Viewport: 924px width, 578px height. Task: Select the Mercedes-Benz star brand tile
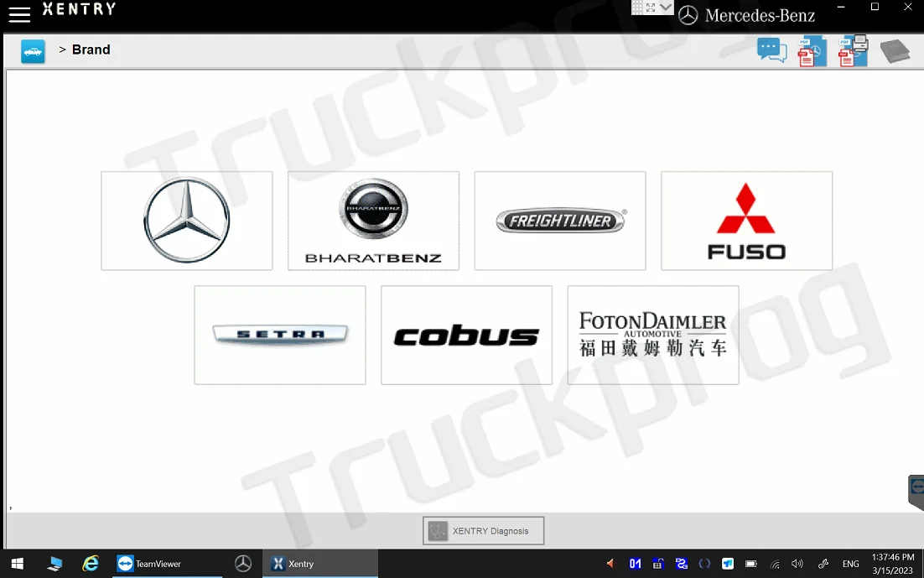187,221
